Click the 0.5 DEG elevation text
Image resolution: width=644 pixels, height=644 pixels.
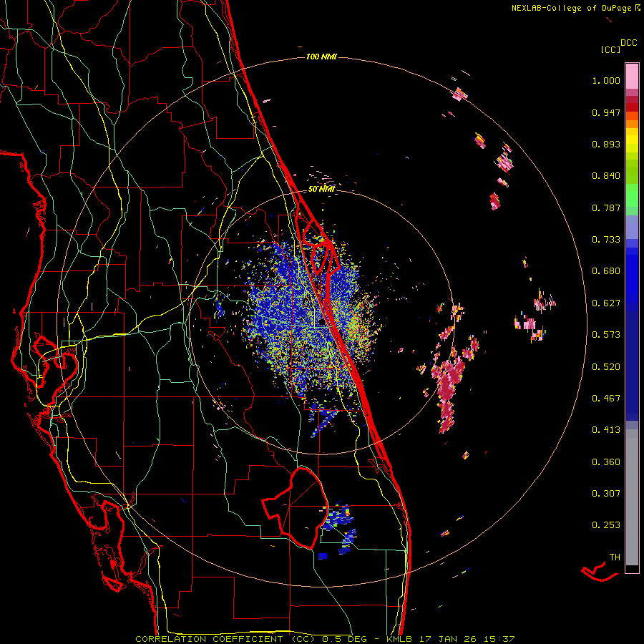(345, 639)
